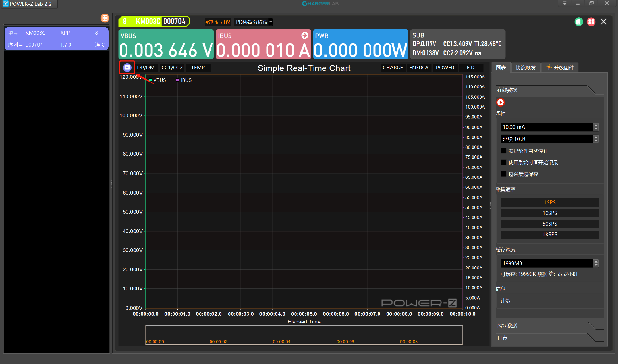
Task: Open the PD协议分析仪 dropdown
Action: point(254,22)
